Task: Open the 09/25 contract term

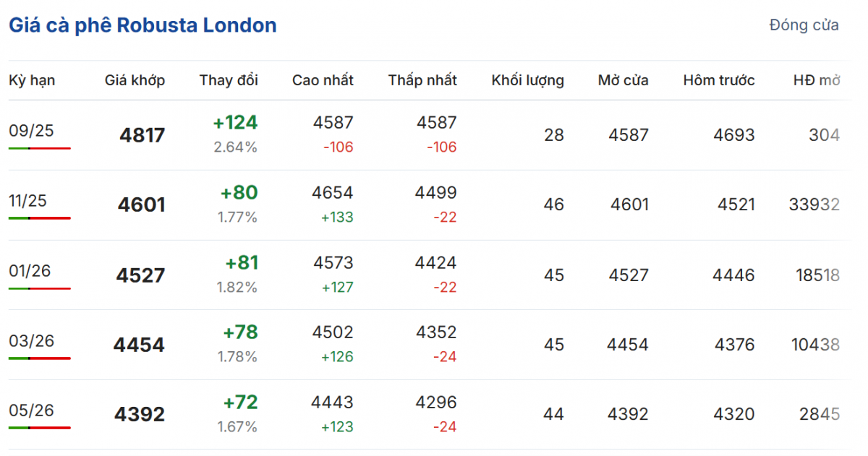Action: pos(31,131)
